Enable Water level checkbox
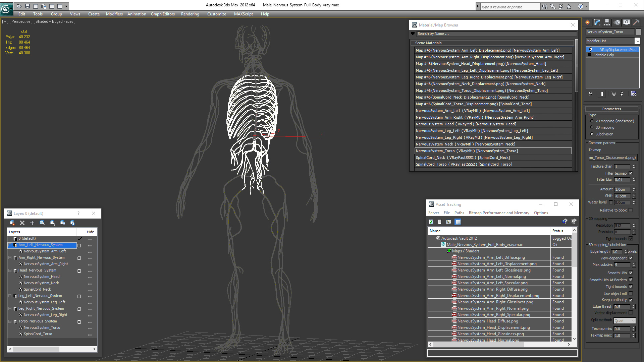 pyautogui.click(x=611, y=202)
